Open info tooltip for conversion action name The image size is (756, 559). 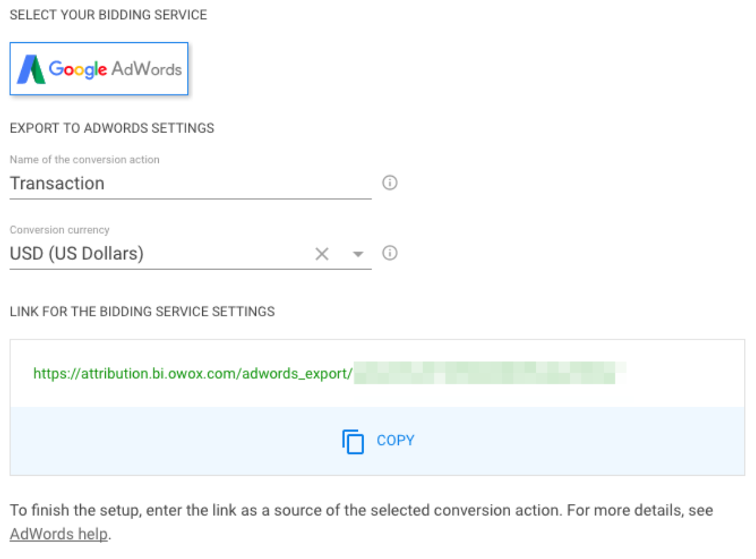point(390,182)
